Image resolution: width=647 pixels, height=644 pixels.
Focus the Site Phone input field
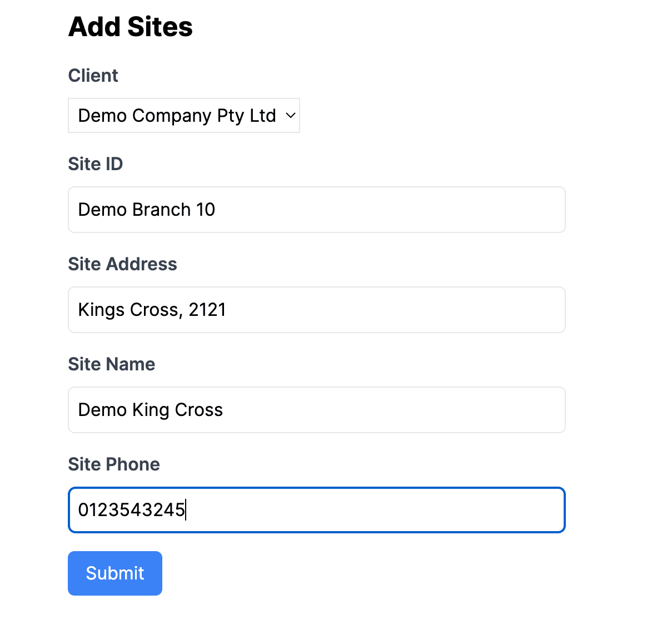[316, 510]
